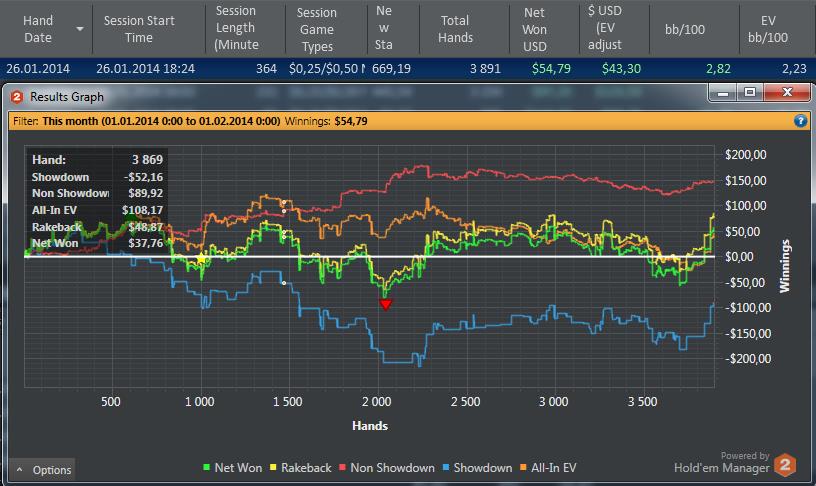
Task: Click the session start time 26.01.2014 18:24
Action: point(145,69)
